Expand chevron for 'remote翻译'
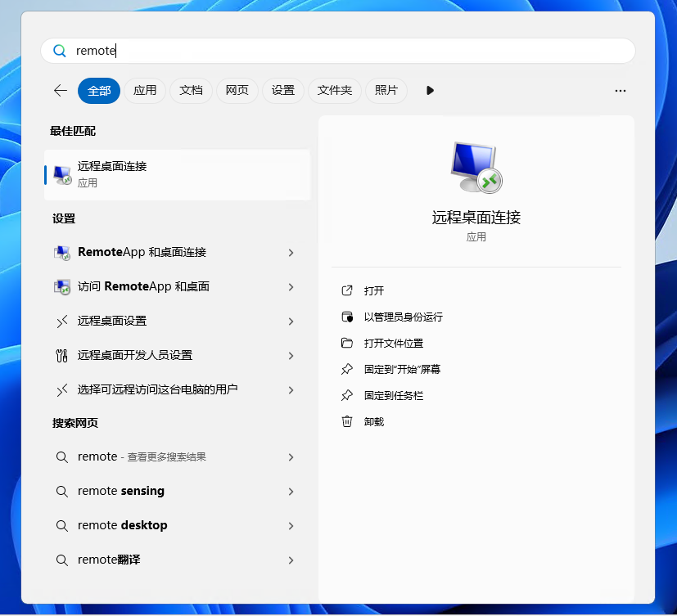 291,560
